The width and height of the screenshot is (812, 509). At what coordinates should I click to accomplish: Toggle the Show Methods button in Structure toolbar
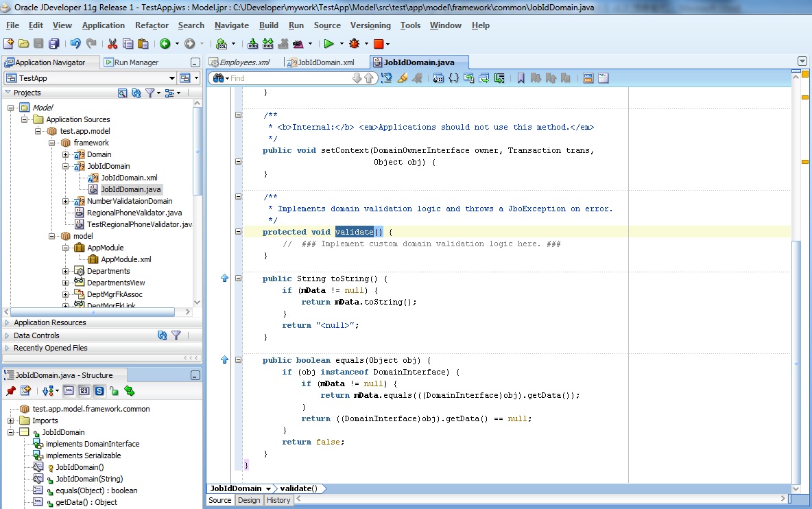pyautogui.click(x=69, y=391)
